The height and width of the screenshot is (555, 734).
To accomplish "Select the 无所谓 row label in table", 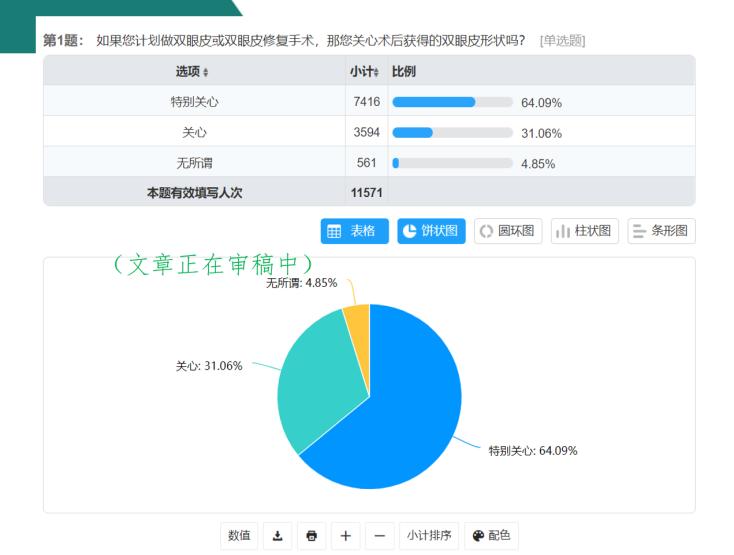I will coord(194,163).
